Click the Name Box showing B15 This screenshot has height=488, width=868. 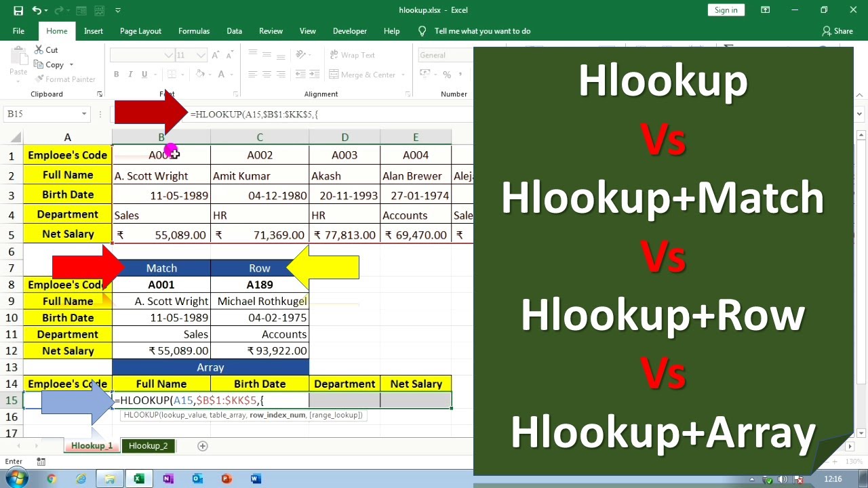(x=41, y=114)
